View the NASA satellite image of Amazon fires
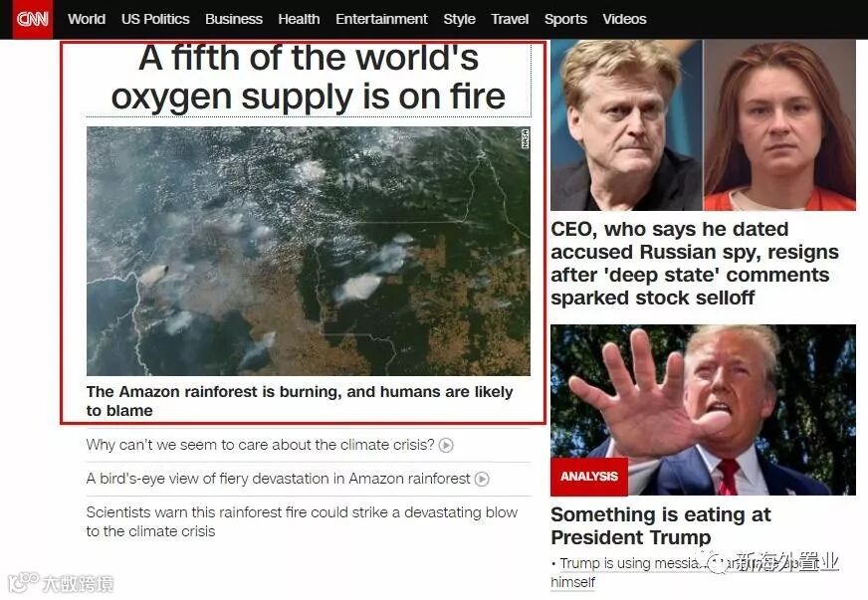 coord(309,252)
